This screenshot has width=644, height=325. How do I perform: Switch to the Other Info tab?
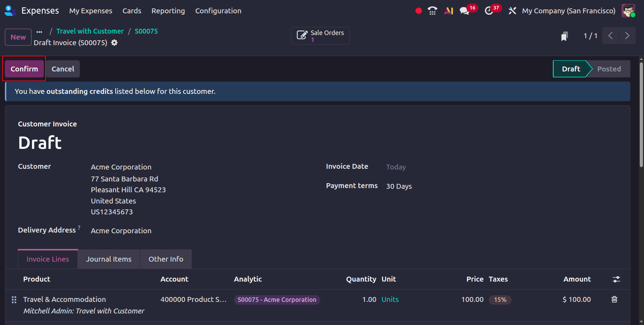pyautogui.click(x=166, y=259)
